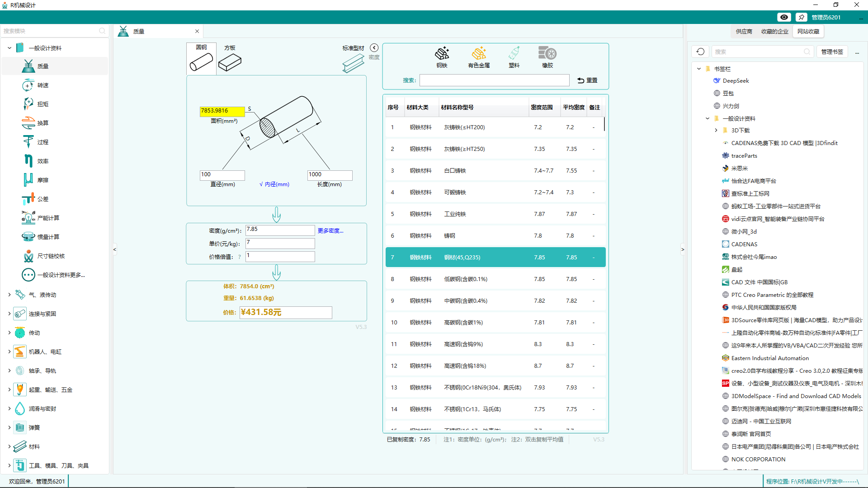Open the 惯量计算 inertia calculation module
868x488 pixels.
click(x=48, y=237)
